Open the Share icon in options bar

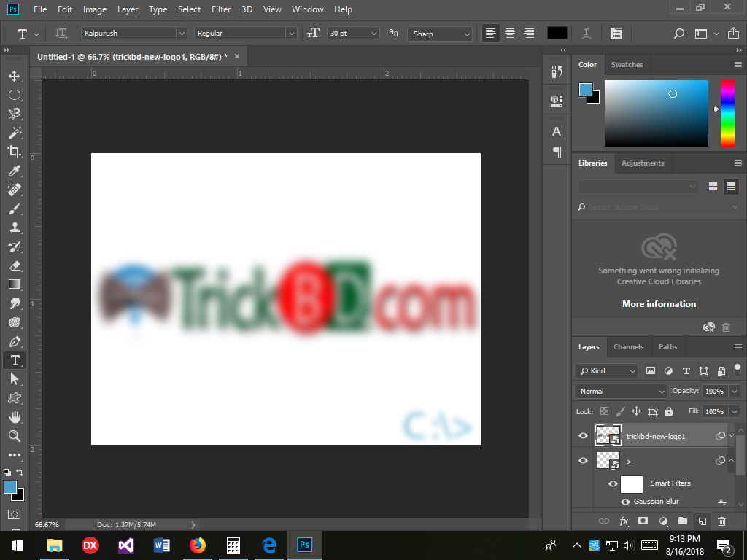733,34
